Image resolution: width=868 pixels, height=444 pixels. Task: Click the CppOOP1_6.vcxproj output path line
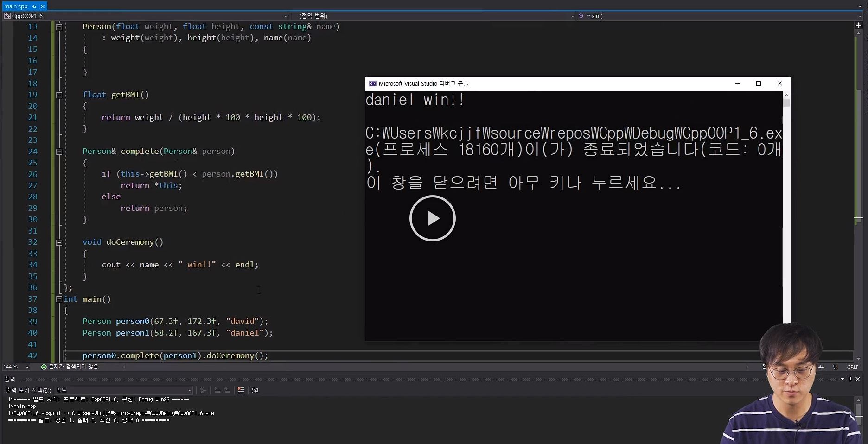point(111,413)
